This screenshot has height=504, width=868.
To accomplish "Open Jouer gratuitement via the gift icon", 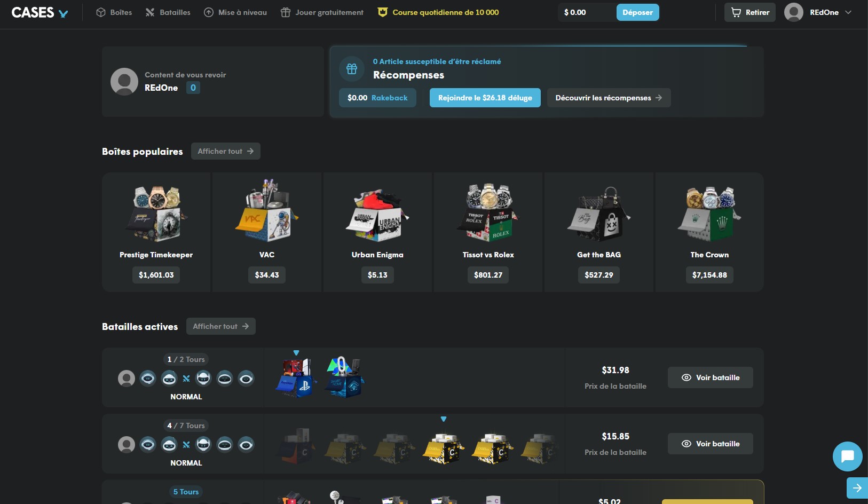I will [x=286, y=12].
